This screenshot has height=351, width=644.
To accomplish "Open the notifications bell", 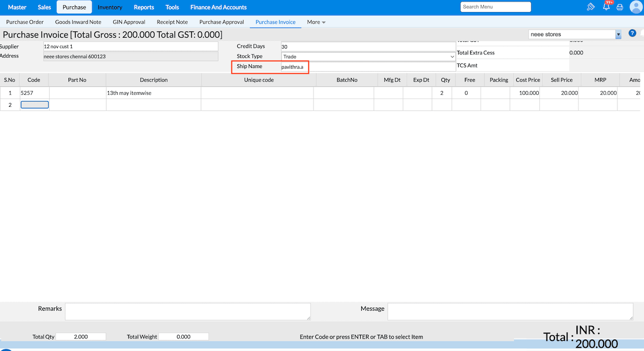I will click(606, 7).
